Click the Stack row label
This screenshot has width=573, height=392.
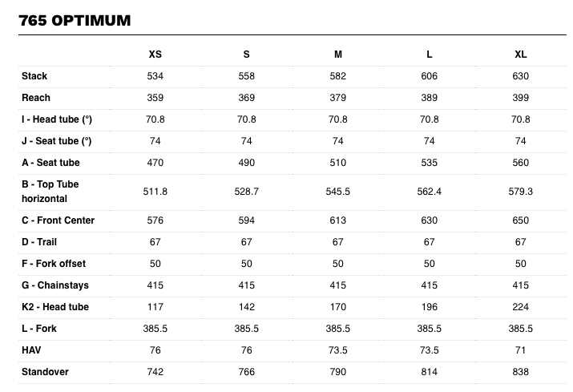coord(34,76)
